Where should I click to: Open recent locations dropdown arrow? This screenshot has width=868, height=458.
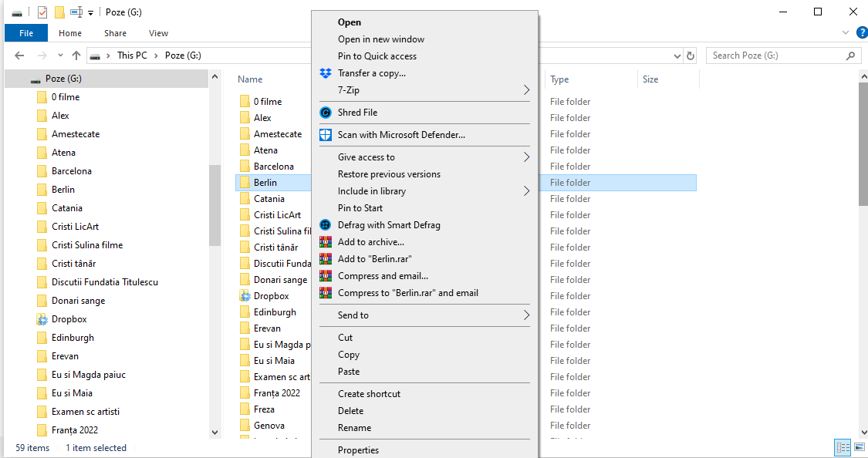tap(60, 56)
